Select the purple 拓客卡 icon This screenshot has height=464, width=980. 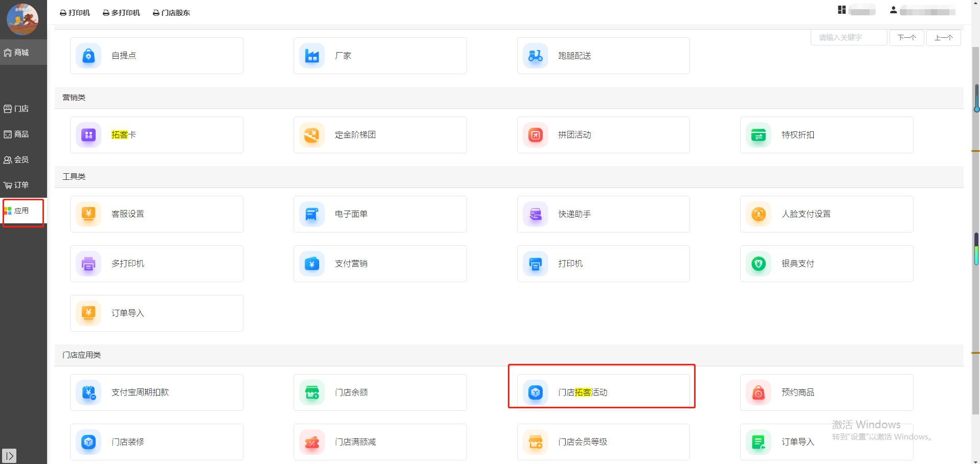click(x=88, y=135)
